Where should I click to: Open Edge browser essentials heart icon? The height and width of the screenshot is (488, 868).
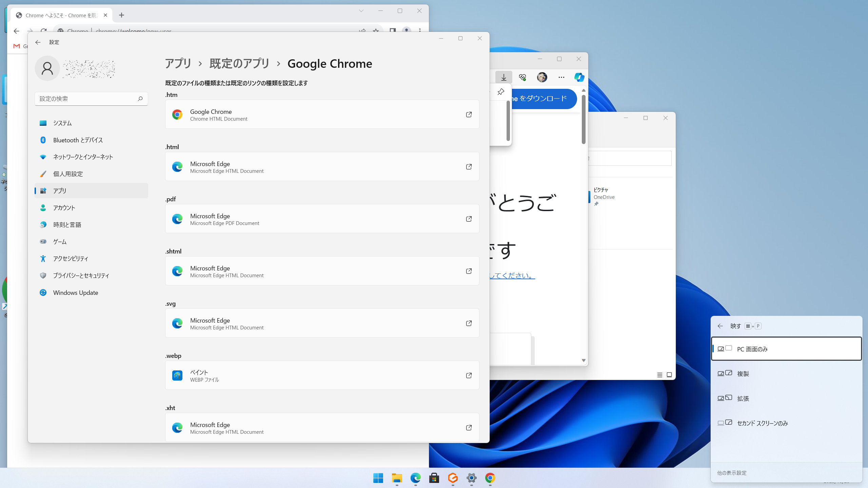522,77
